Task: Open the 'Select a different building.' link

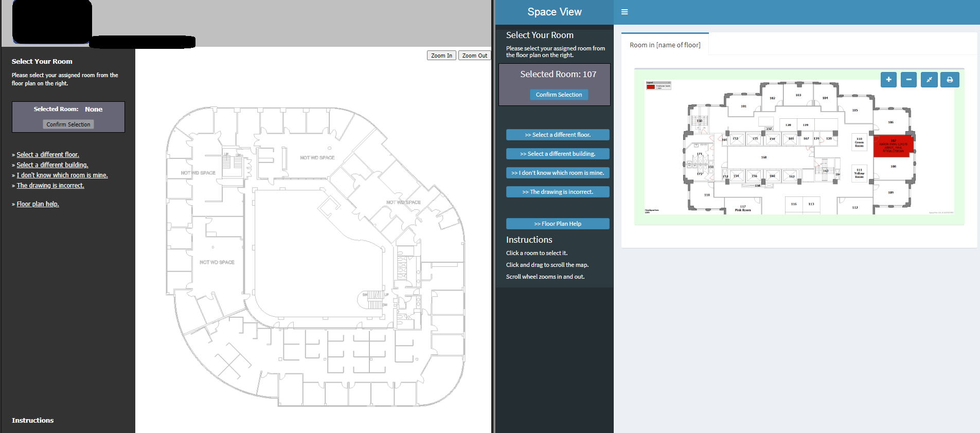Action: point(52,165)
